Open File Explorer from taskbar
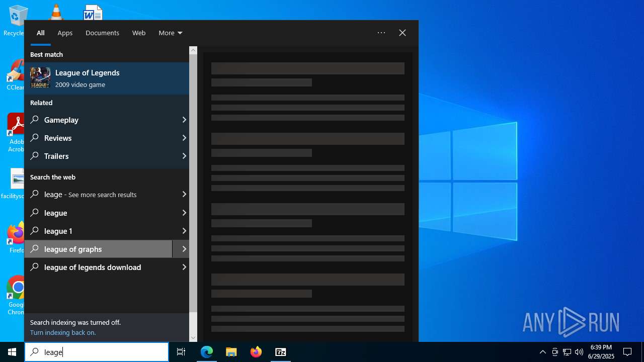The image size is (644, 362). (231, 352)
